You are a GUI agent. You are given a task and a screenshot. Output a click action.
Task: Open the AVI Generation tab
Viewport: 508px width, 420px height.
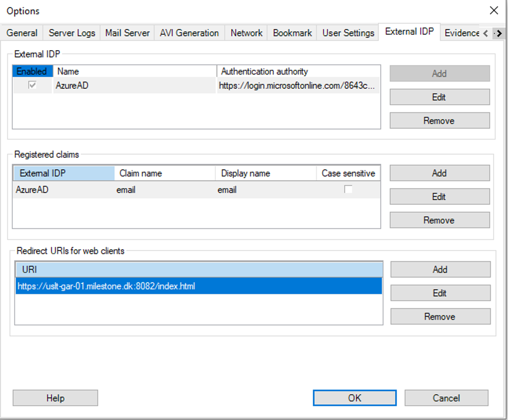(x=189, y=33)
